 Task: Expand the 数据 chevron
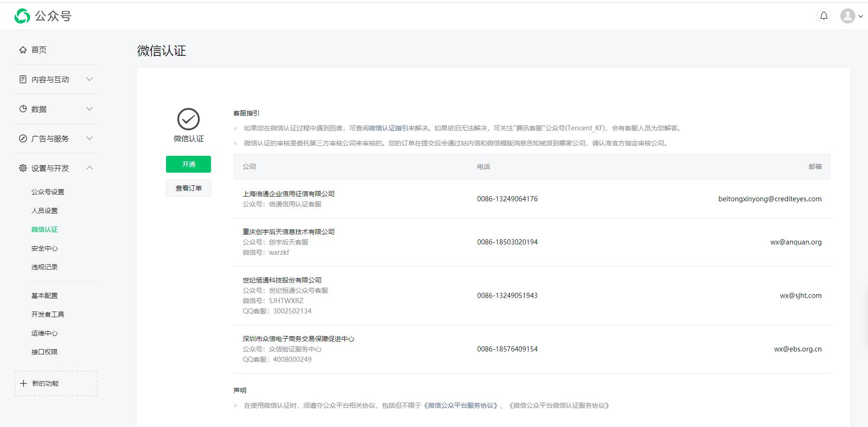click(x=90, y=109)
